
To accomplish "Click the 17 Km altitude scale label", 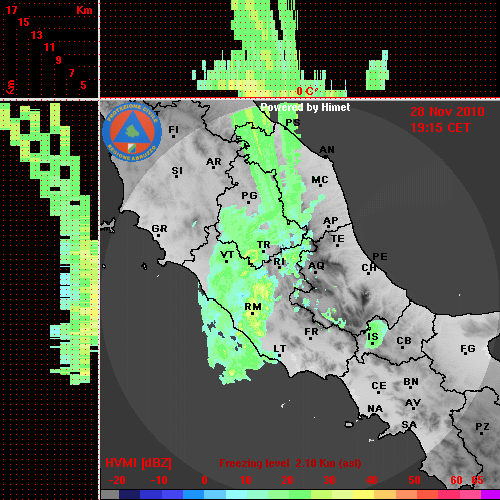I will pos(12,10).
